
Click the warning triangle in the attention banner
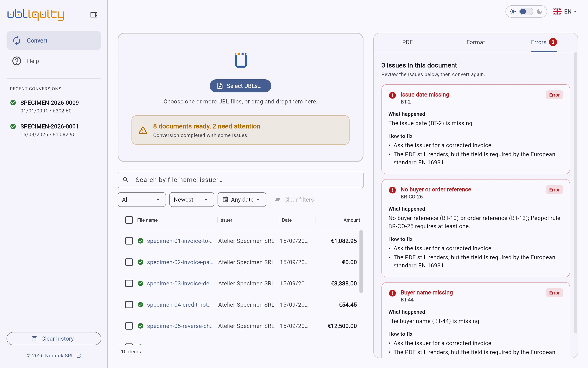tap(143, 130)
